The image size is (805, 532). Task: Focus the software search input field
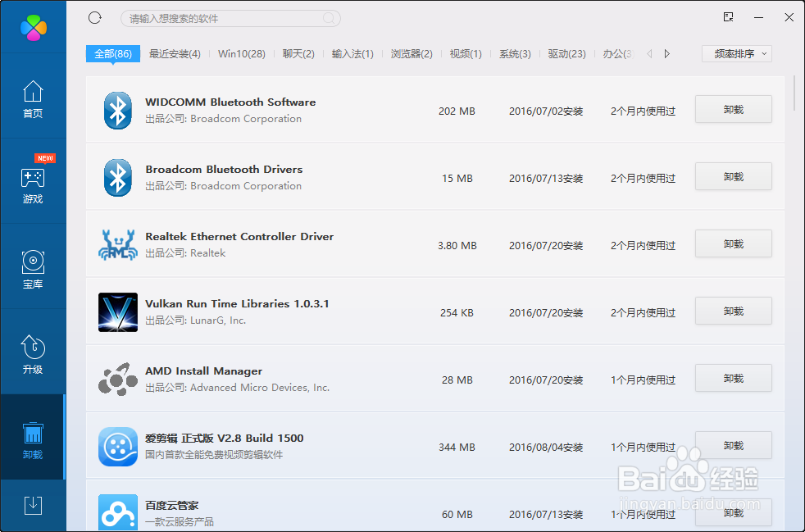pyautogui.click(x=230, y=19)
